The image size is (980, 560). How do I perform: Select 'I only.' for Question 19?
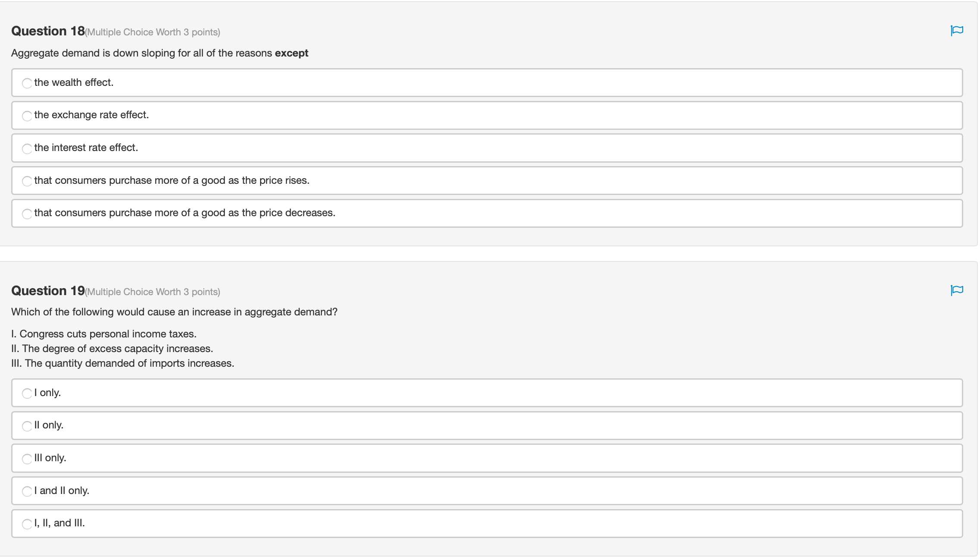pyautogui.click(x=27, y=393)
